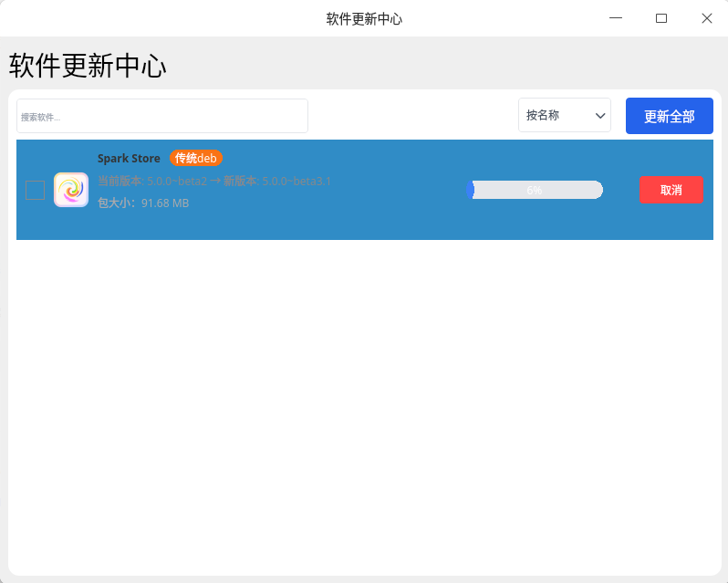The height and width of the screenshot is (583, 728).
Task: Click the large 软件更新中心 page heading
Action: [x=88, y=66]
